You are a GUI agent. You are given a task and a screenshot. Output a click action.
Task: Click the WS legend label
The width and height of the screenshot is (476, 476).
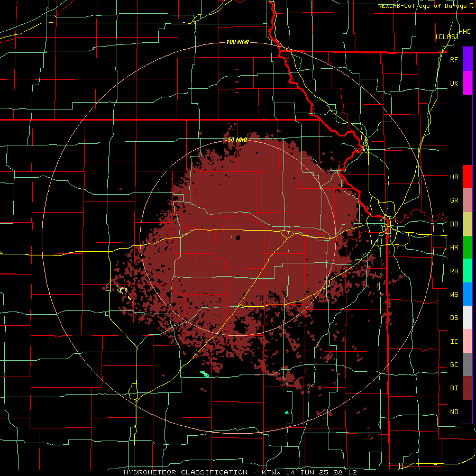coord(454,294)
